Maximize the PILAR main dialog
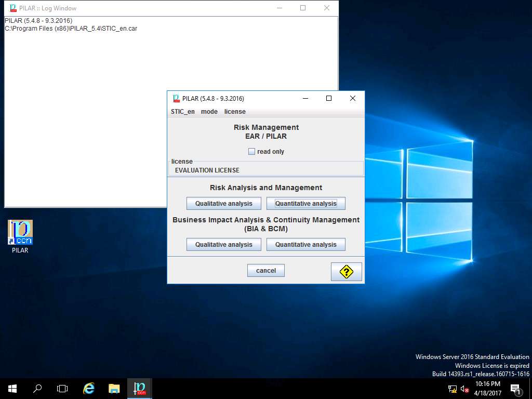The width and height of the screenshot is (532, 399). coord(329,98)
